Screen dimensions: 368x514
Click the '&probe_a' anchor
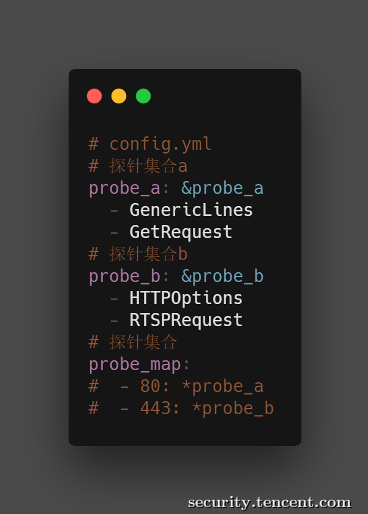point(222,189)
